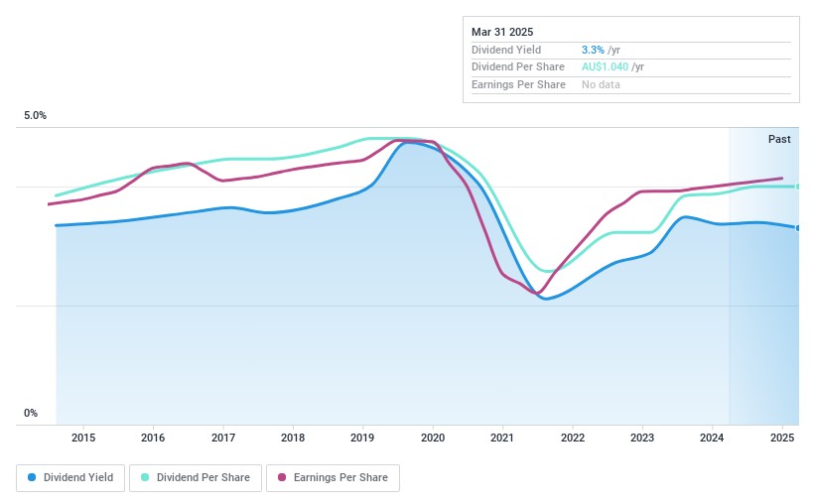815x504 pixels.
Task: Click the AU$1.040 dividend per share value
Action: pos(605,67)
